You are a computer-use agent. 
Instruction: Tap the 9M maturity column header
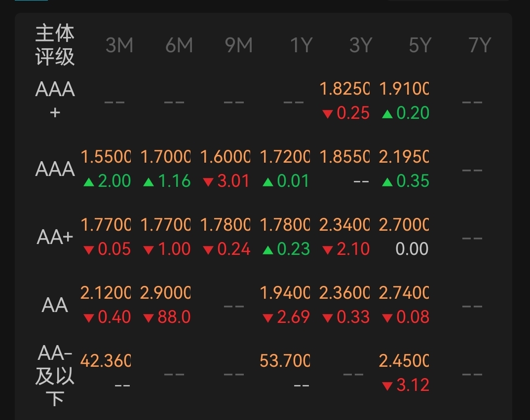tap(239, 45)
